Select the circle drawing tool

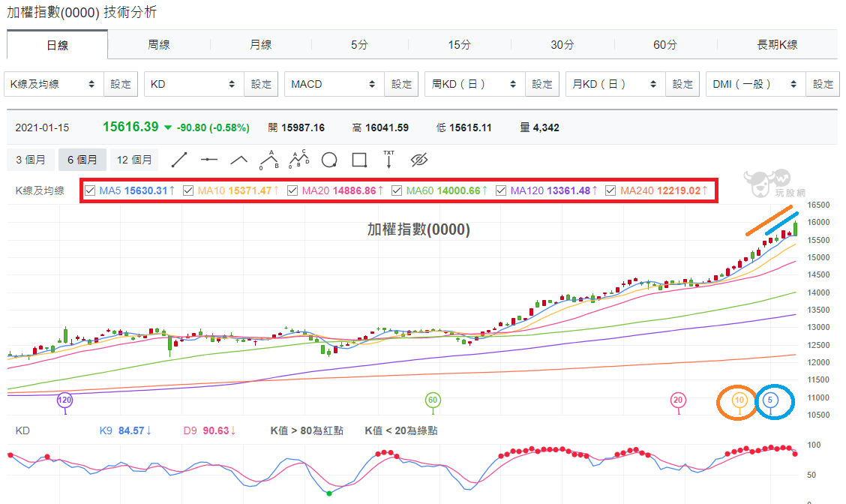(329, 160)
